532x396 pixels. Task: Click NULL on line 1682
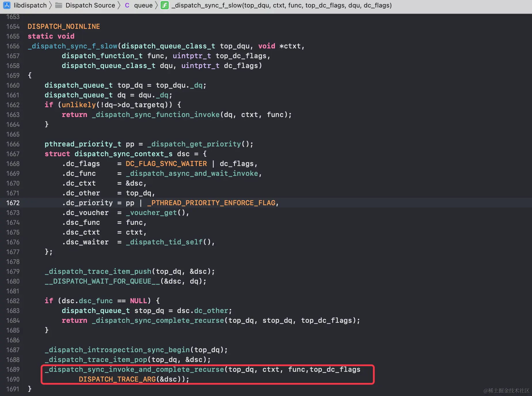[x=138, y=301]
